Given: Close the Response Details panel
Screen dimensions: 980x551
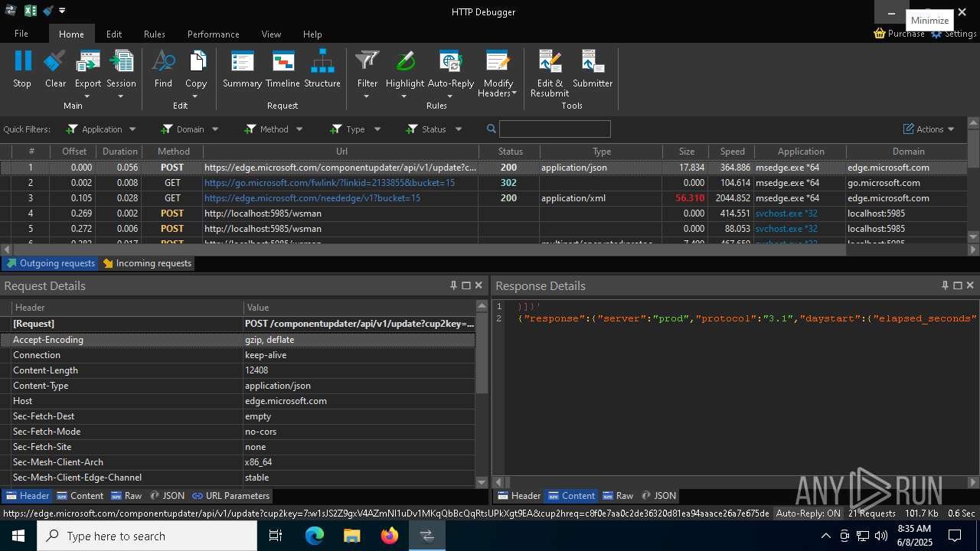Looking at the screenshot, I should (970, 285).
